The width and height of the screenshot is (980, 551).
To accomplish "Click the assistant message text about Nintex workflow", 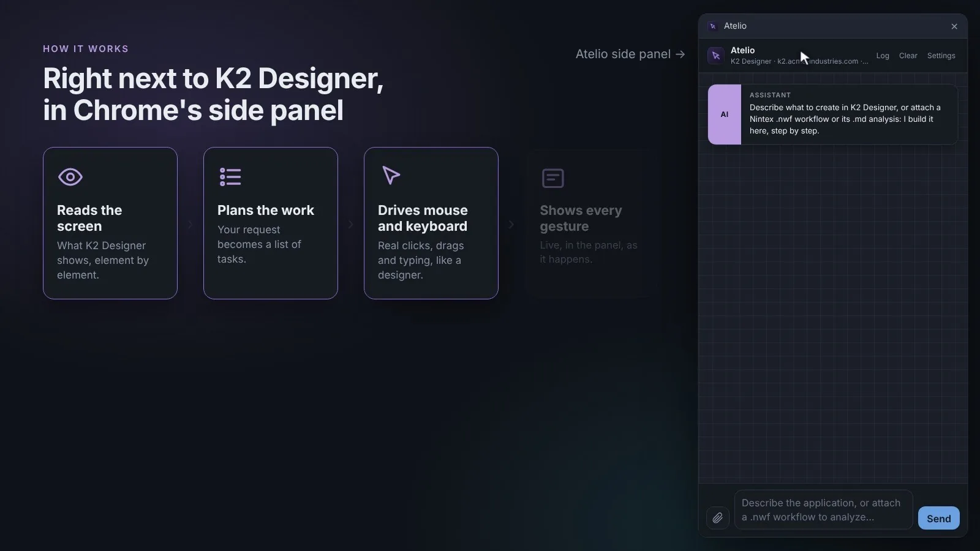I will [845, 119].
